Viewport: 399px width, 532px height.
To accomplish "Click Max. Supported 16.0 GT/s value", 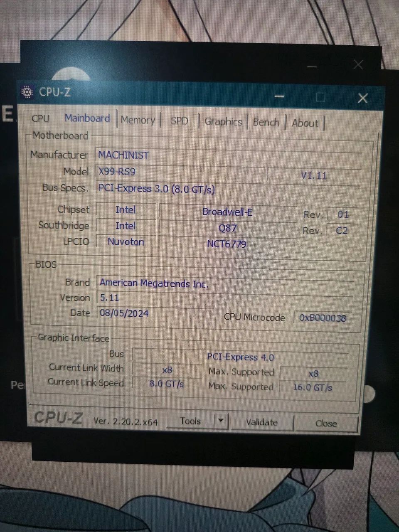I will point(313,387).
